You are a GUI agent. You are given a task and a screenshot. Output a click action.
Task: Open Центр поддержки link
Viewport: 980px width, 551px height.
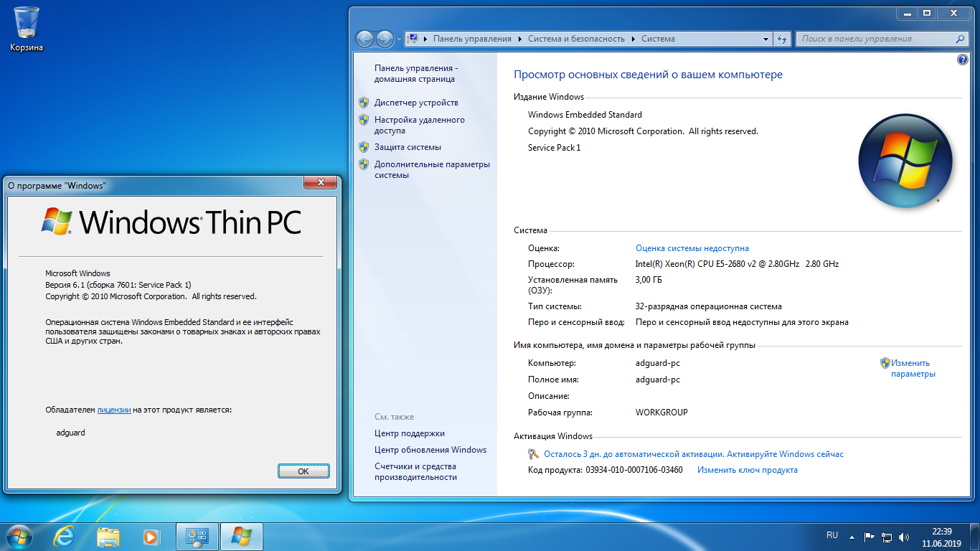[x=410, y=433]
